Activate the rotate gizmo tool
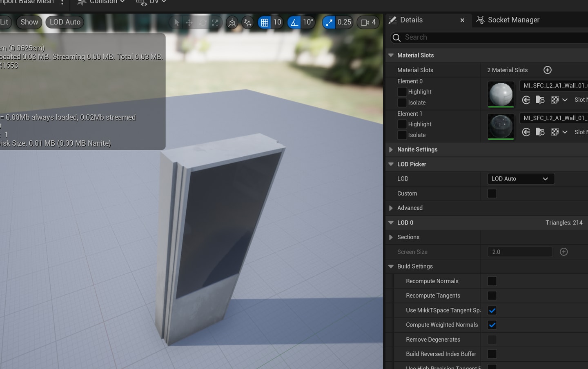The image size is (588, 369). tap(203, 22)
